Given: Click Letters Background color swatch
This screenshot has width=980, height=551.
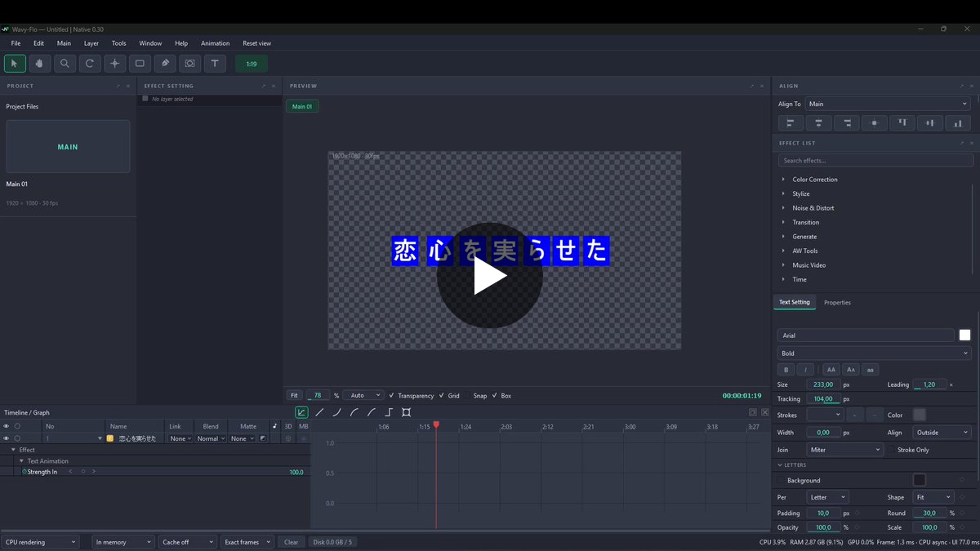Looking at the screenshot, I should click(x=920, y=480).
